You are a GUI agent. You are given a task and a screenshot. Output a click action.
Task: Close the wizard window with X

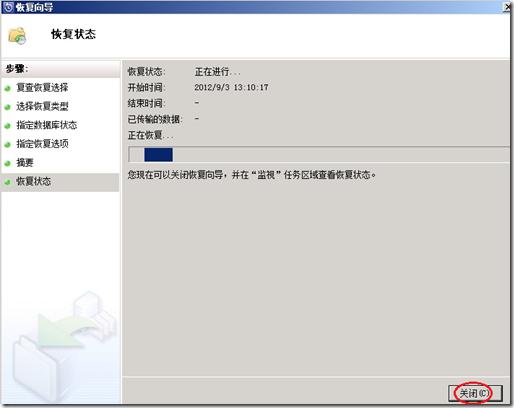pyautogui.click(x=508, y=7)
